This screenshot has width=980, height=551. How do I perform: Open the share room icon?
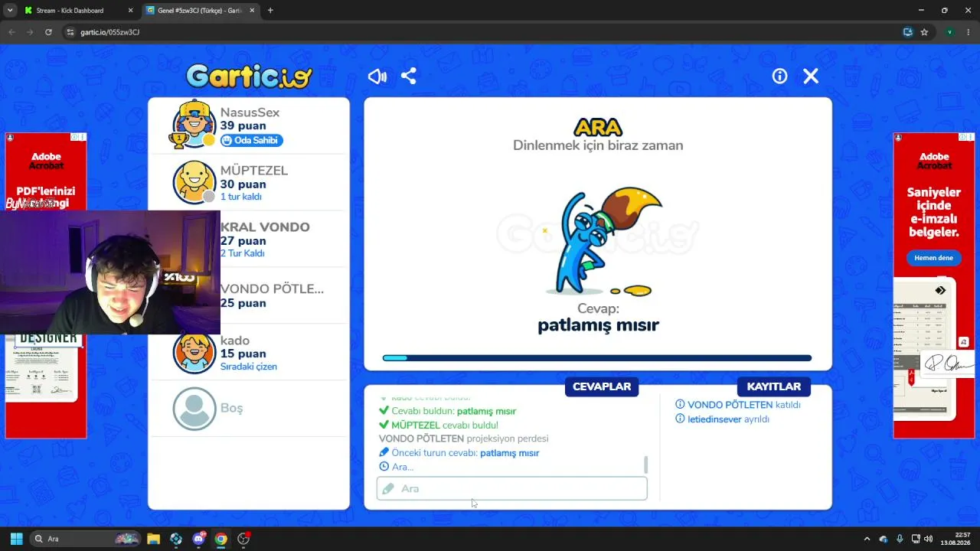point(409,77)
